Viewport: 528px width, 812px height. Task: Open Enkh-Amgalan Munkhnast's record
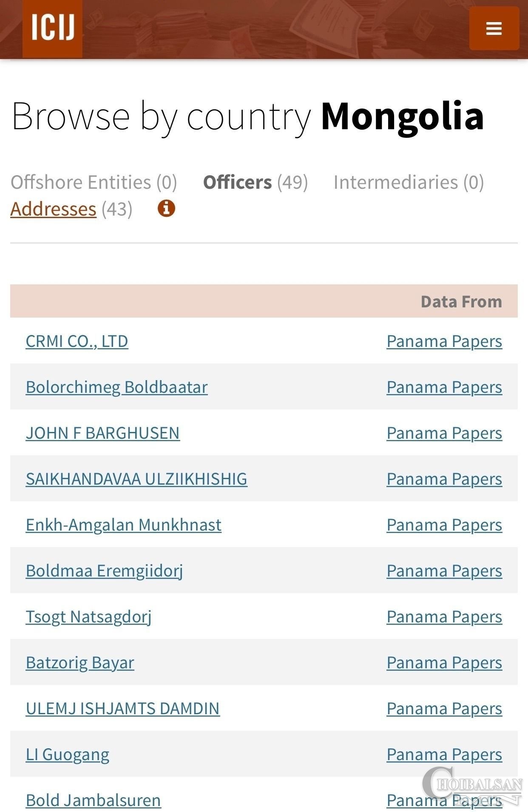tap(124, 525)
